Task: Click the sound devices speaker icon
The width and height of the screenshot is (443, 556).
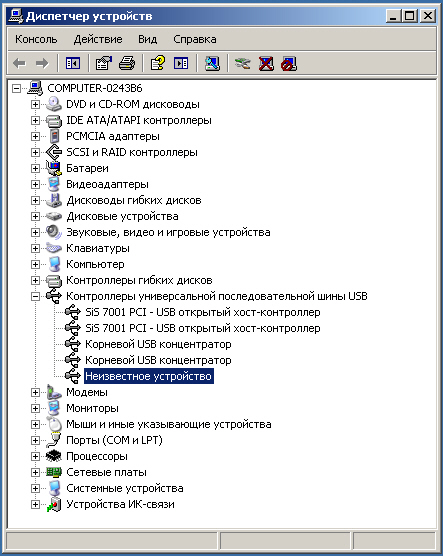Action: 54,232
